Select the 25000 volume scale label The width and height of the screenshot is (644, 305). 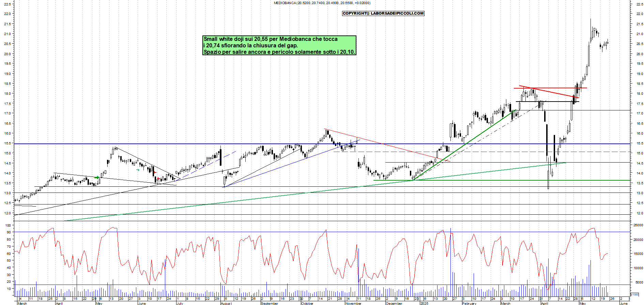[x=638, y=225]
